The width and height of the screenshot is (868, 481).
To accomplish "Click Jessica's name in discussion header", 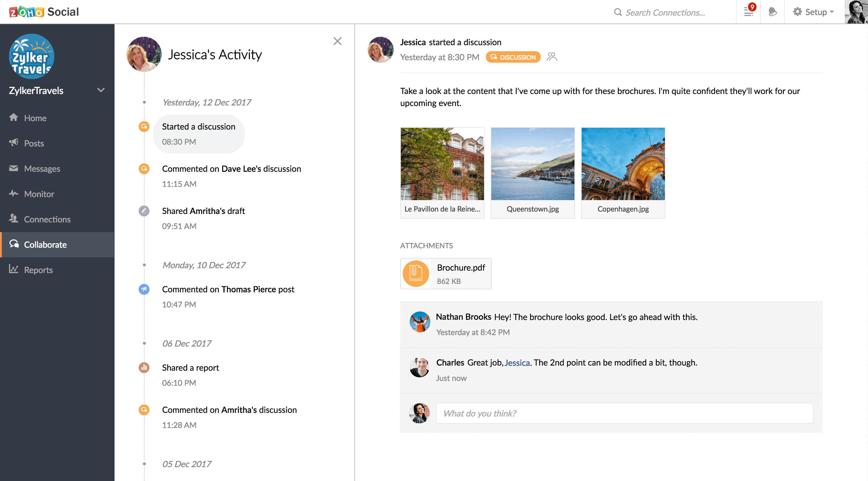I will pos(413,42).
